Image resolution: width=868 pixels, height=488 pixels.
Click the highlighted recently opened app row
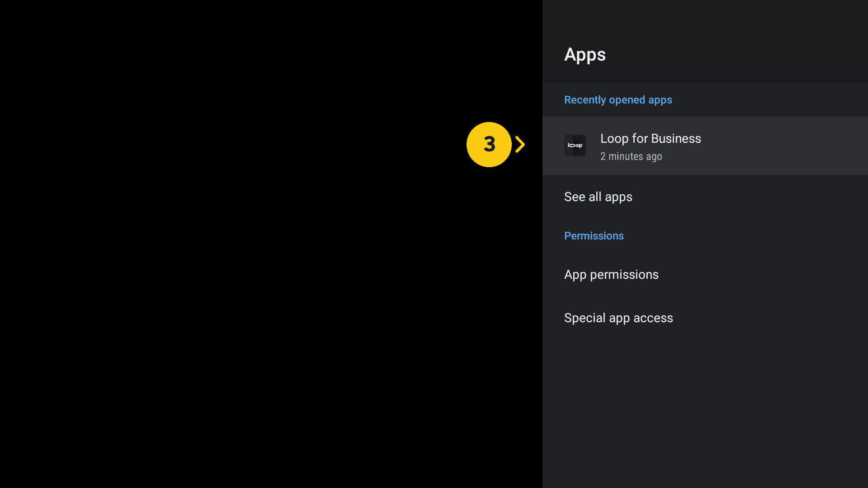769,146
